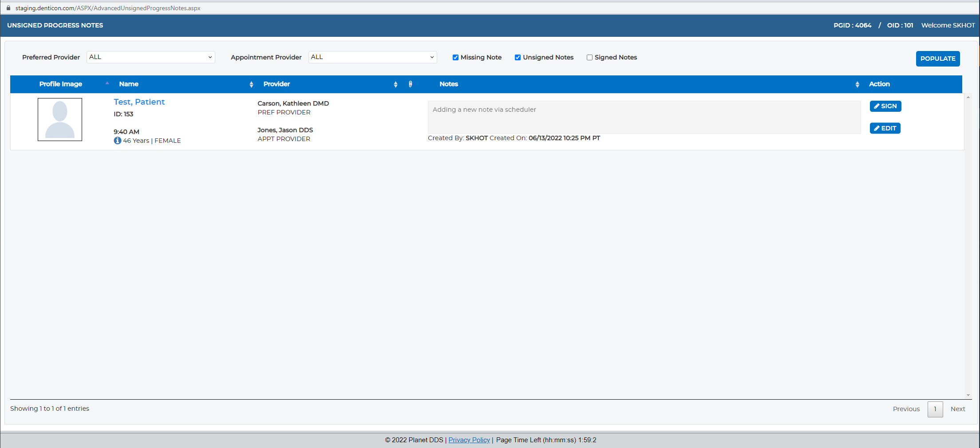Sort by the Name column arrows

[x=251, y=84]
